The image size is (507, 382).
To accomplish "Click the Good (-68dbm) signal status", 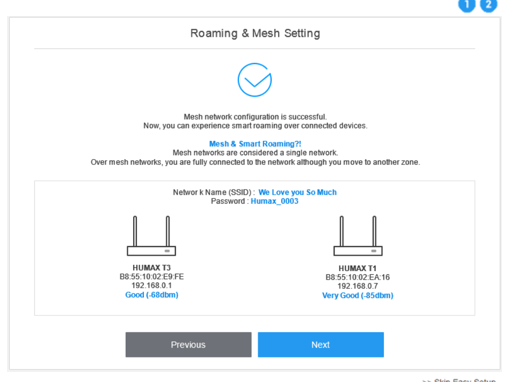I will pyautogui.click(x=152, y=295).
